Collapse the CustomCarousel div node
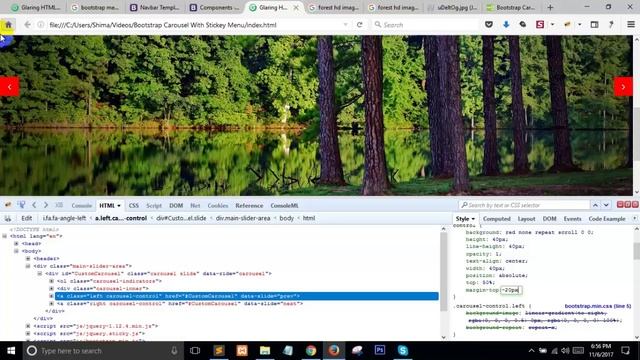The height and width of the screenshot is (360, 640). point(40,273)
